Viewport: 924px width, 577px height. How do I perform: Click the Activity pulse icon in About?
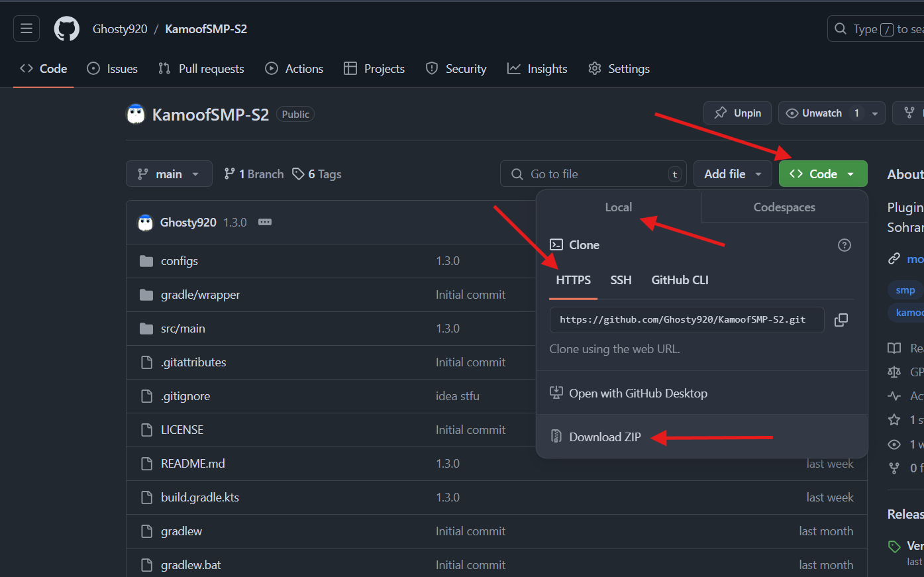[894, 396]
